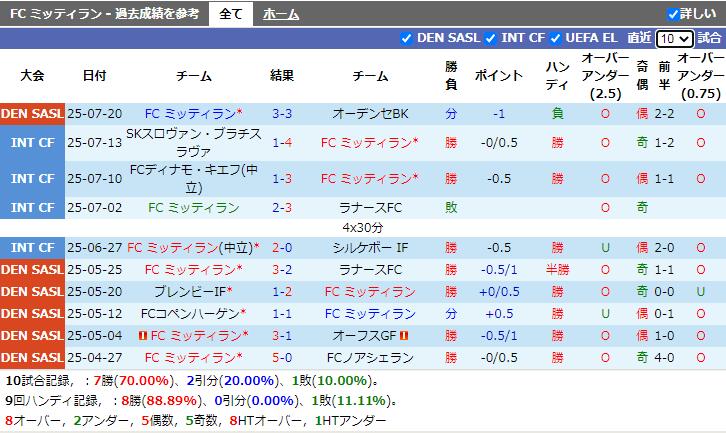Screen dimensions: 726x433
Task: Select team FCノアシェラン
Action: click(370, 358)
